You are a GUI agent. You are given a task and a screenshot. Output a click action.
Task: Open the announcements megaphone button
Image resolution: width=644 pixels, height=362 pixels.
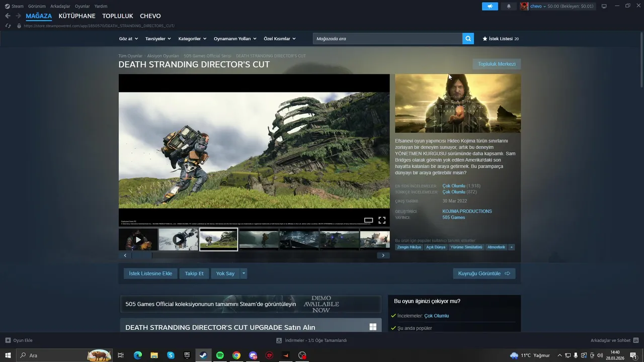[x=490, y=6]
